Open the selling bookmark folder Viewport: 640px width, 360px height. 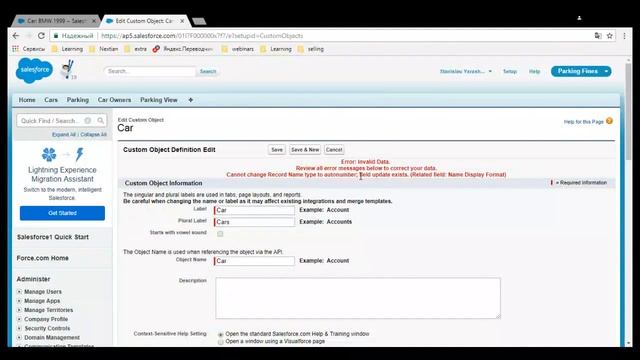311,49
